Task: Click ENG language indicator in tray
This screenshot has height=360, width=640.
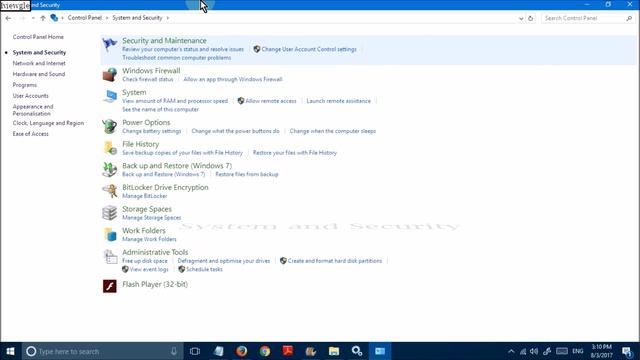Action: point(578,351)
